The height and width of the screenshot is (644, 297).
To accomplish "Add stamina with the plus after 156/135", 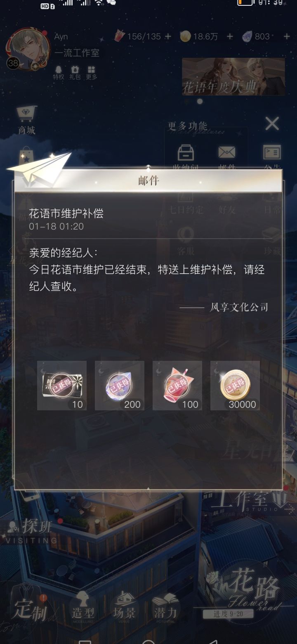I will pos(167,37).
